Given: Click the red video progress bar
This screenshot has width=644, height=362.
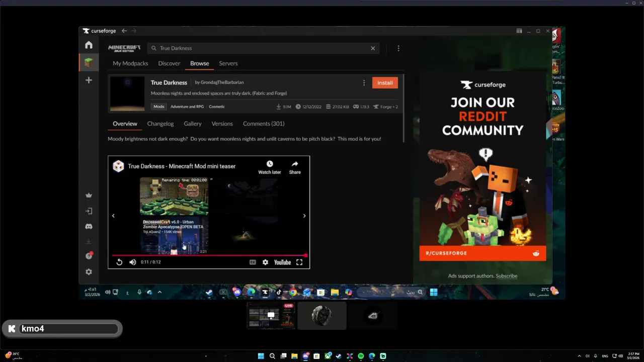Looking at the screenshot, I should [209, 255].
